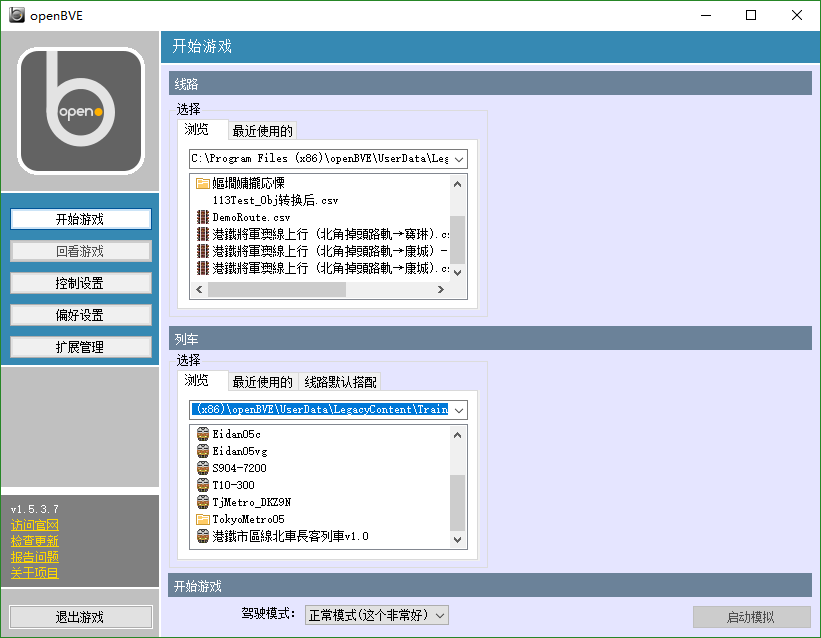
Task: Click the train icon beside Eidan05c
Action: tap(203, 434)
